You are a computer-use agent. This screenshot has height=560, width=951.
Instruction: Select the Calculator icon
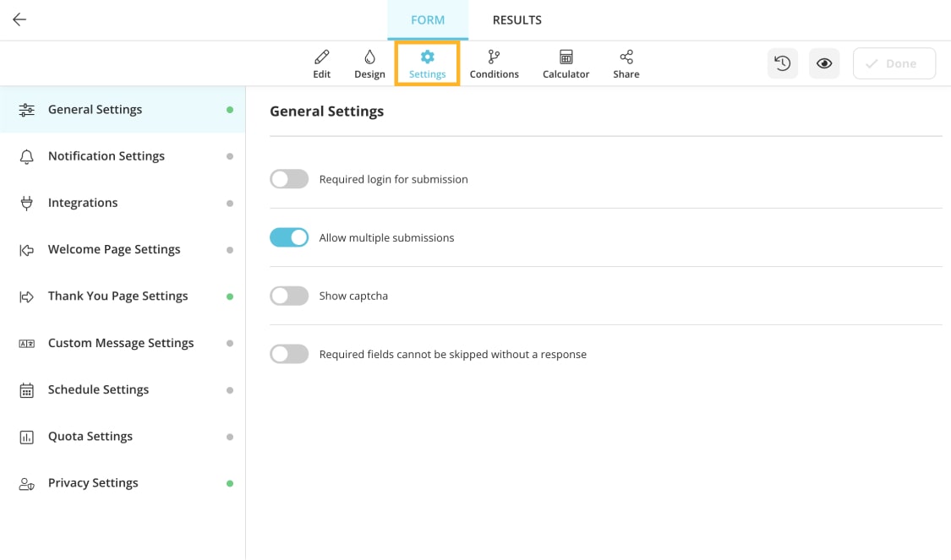566,63
